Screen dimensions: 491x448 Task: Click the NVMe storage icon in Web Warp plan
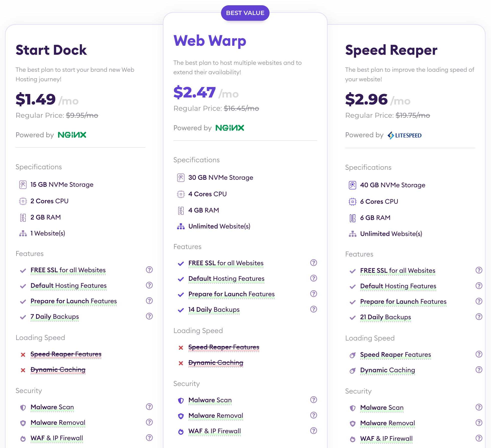tap(181, 178)
